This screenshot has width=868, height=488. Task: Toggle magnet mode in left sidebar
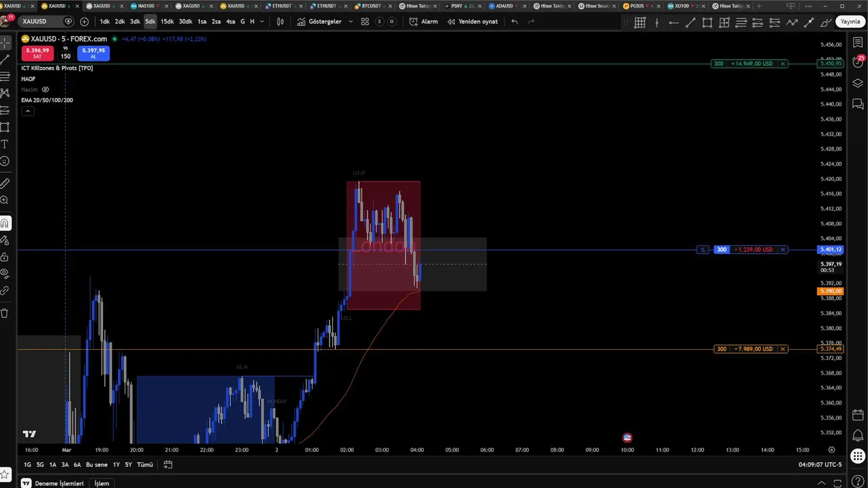[5, 223]
